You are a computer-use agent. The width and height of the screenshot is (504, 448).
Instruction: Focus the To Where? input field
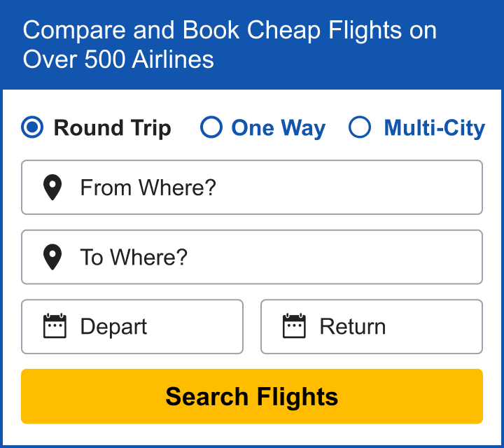pos(252,257)
